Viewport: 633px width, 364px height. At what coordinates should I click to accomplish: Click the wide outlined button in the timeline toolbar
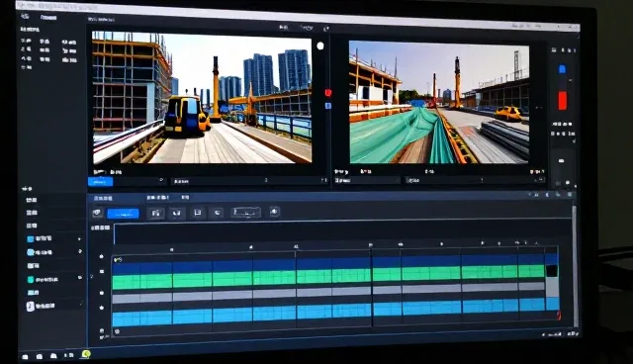[246, 212]
